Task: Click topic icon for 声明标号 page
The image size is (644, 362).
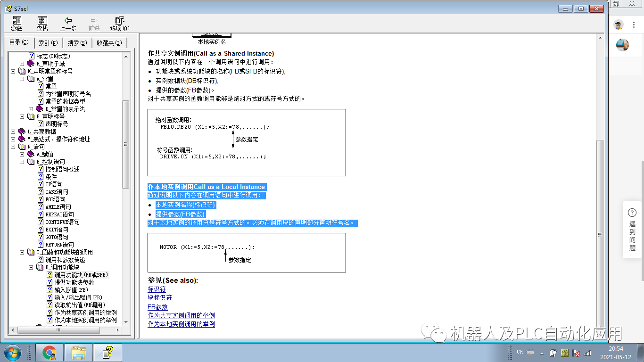Action: (41, 124)
